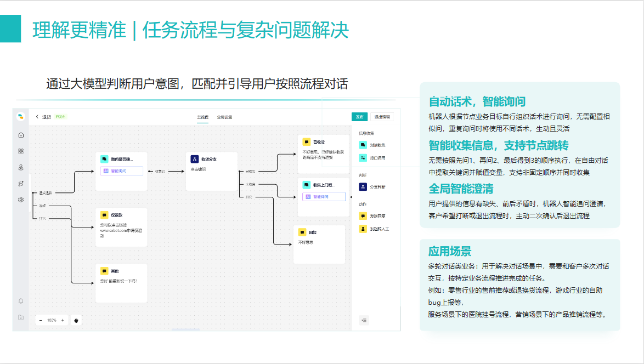The image size is (644, 364).
Task: Click the 您好 能重新说一下吗? text
Action: (118, 282)
